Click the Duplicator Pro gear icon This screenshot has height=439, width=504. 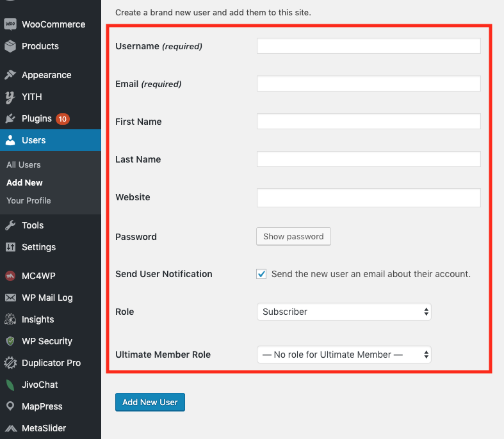coord(10,363)
